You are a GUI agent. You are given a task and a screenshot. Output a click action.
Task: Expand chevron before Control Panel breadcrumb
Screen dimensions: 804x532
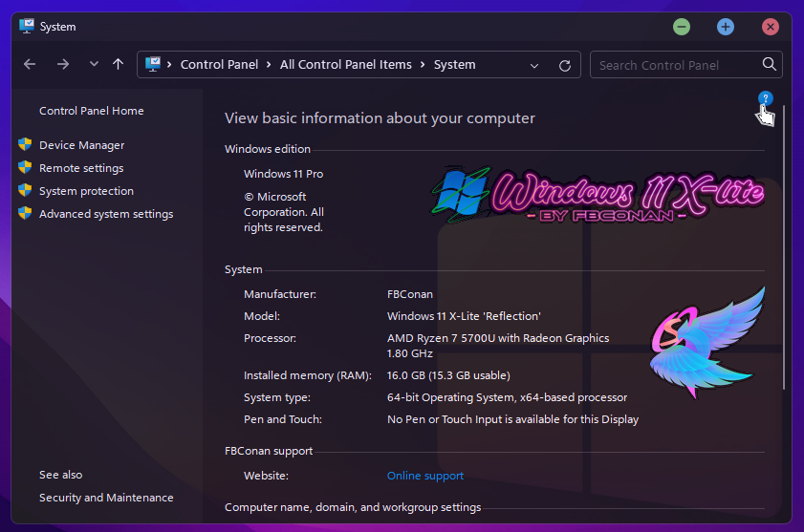(x=169, y=65)
